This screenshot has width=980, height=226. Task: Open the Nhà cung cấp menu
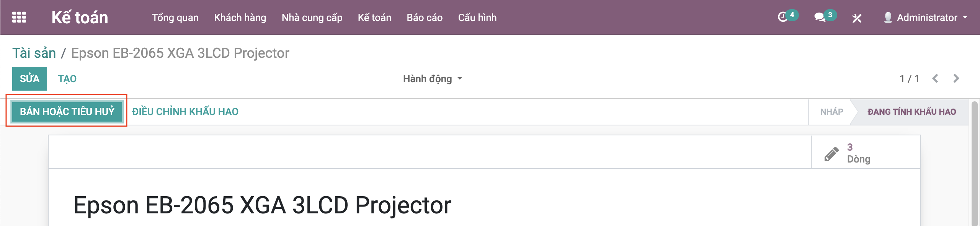coord(312,18)
